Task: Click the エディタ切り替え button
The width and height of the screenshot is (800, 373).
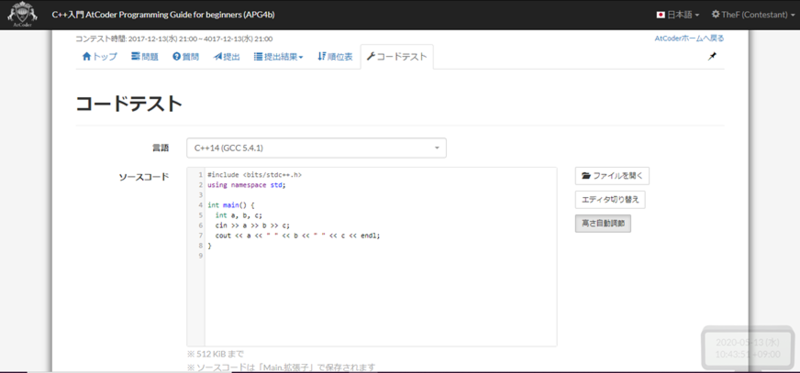Action: (610, 200)
